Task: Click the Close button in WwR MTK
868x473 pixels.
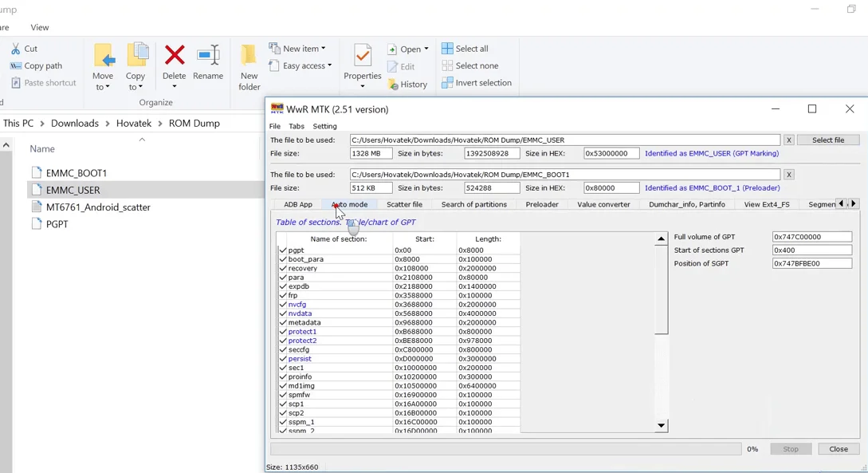Action: coord(838,448)
